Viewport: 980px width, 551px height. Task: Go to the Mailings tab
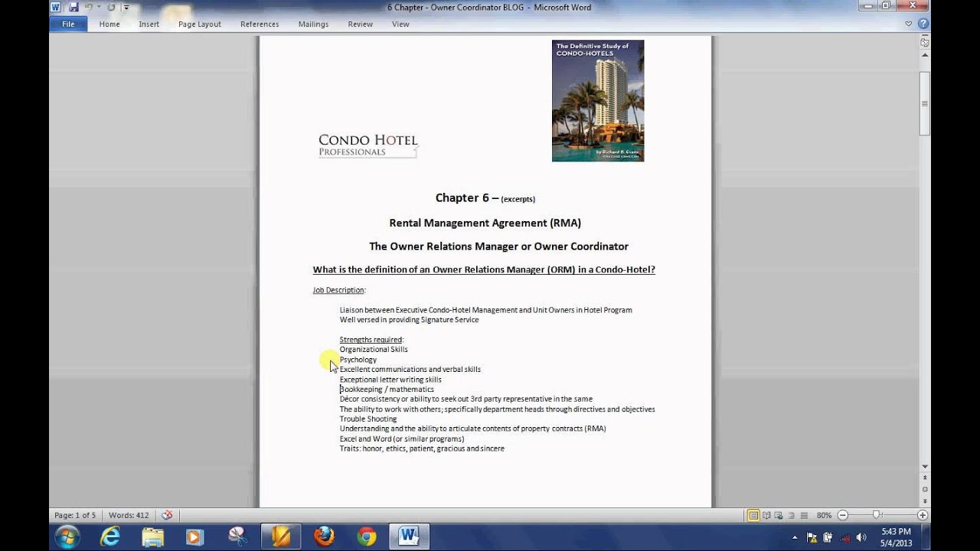(313, 24)
